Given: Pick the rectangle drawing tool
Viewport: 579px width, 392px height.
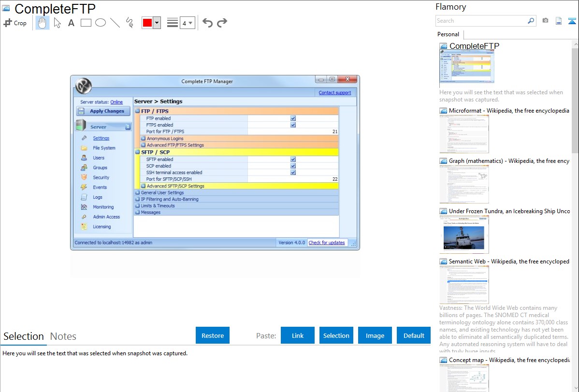Looking at the screenshot, I should [86, 23].
